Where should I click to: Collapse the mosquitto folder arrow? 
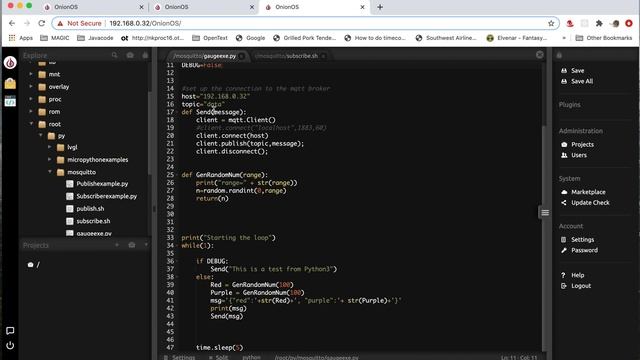(50, 172)
